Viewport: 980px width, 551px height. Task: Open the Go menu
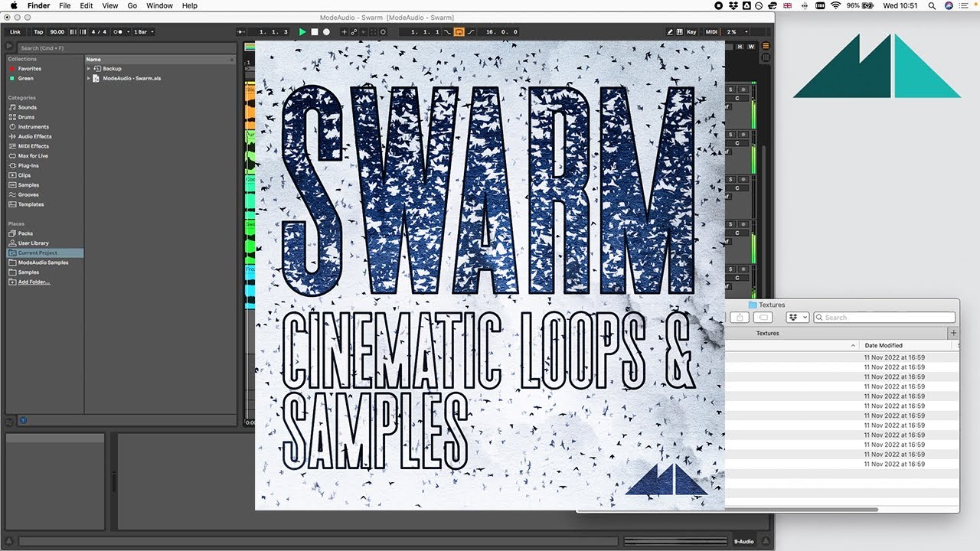(132, 5)
